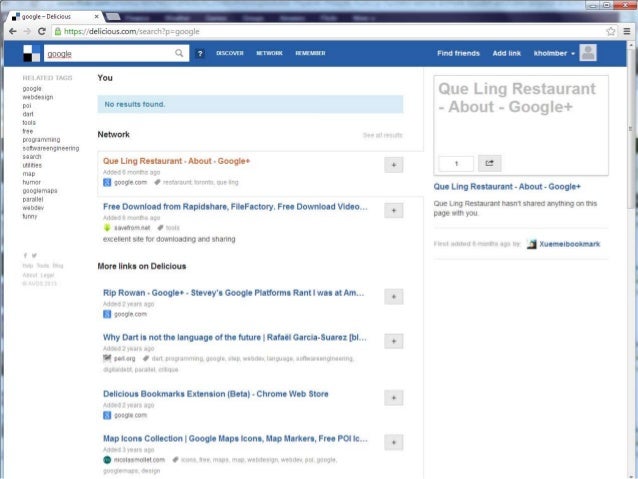Select related tag webdesign
The image size is (638, 479).
(38, 97)
